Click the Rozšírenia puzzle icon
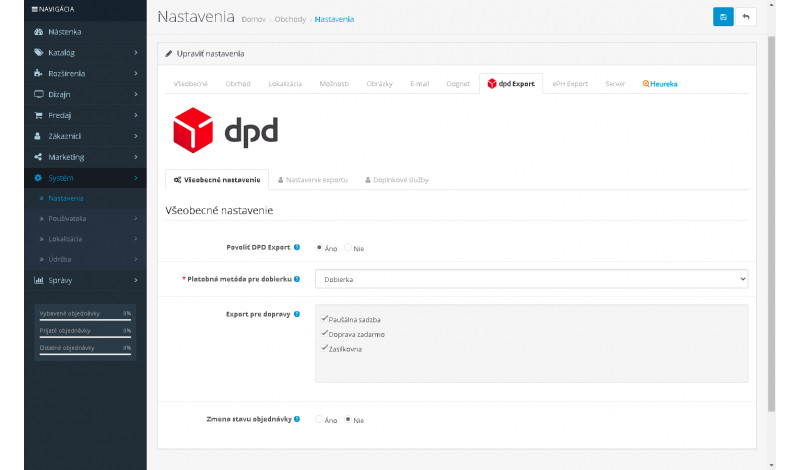The width and height of the screenshot is (800, 470). tap(38, 73)
